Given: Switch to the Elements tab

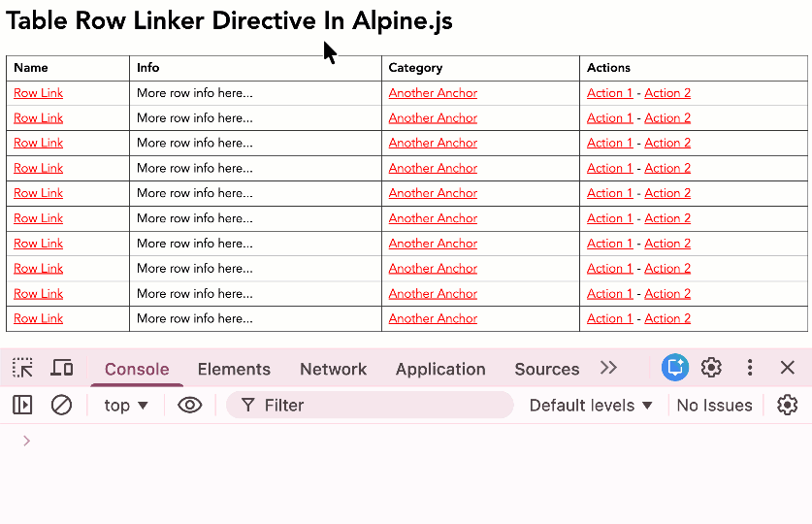Looking at the screenshot, I should [234, 369].
